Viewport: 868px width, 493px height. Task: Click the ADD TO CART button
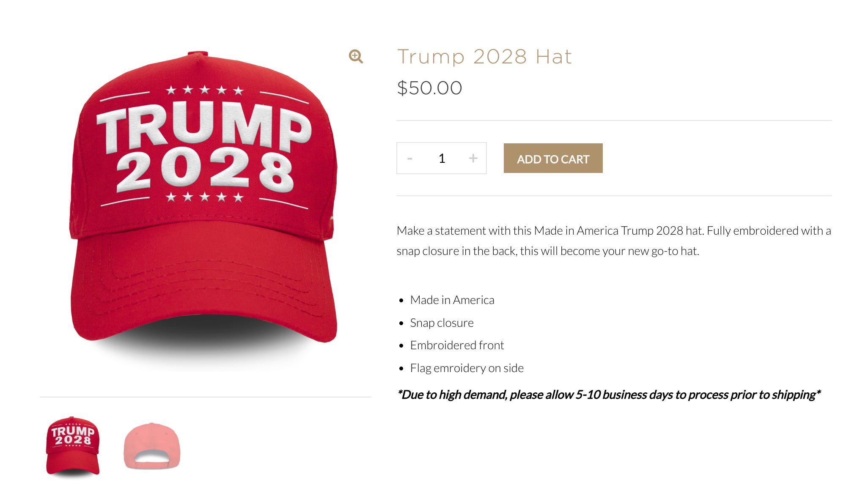tap(553, 158)
